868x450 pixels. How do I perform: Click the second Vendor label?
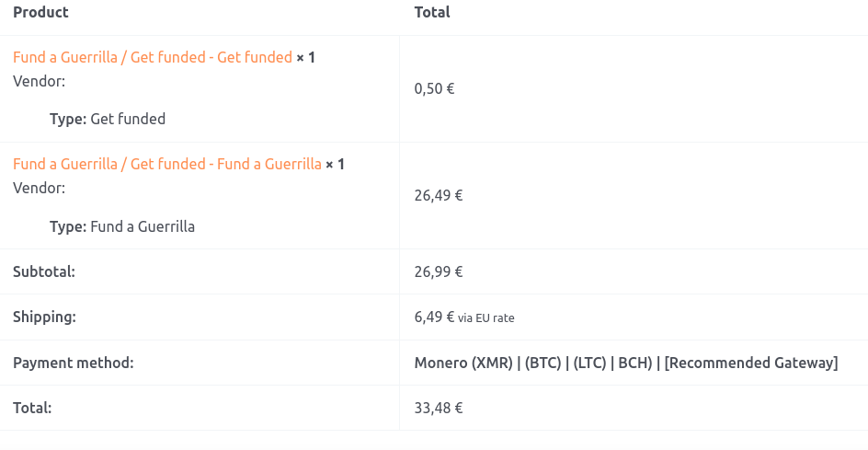(x=39, y=188)
